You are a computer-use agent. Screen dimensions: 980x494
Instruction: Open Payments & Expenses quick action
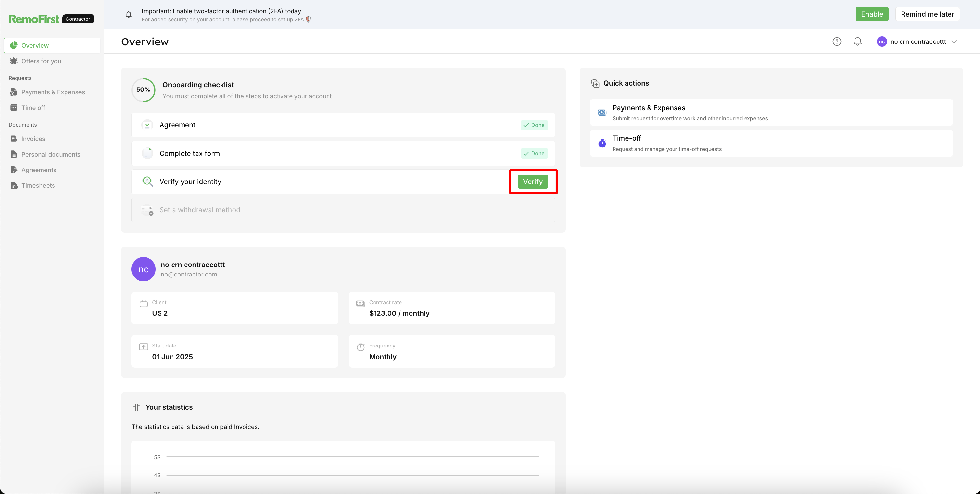771,112
